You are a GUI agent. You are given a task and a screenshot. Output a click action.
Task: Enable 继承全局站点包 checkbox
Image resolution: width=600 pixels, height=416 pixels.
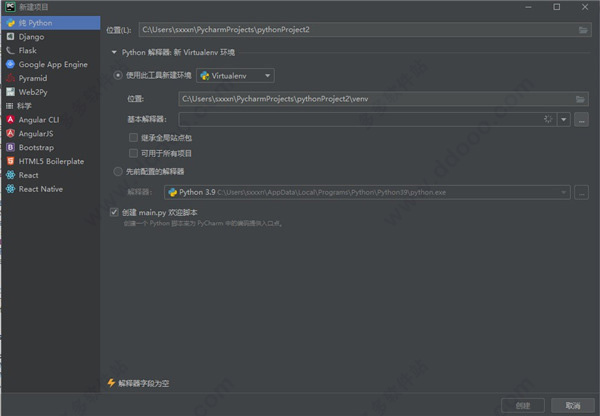(133, 137)
